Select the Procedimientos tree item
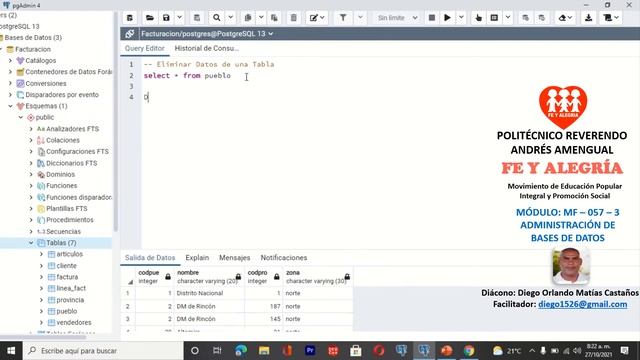 [70, 220]
